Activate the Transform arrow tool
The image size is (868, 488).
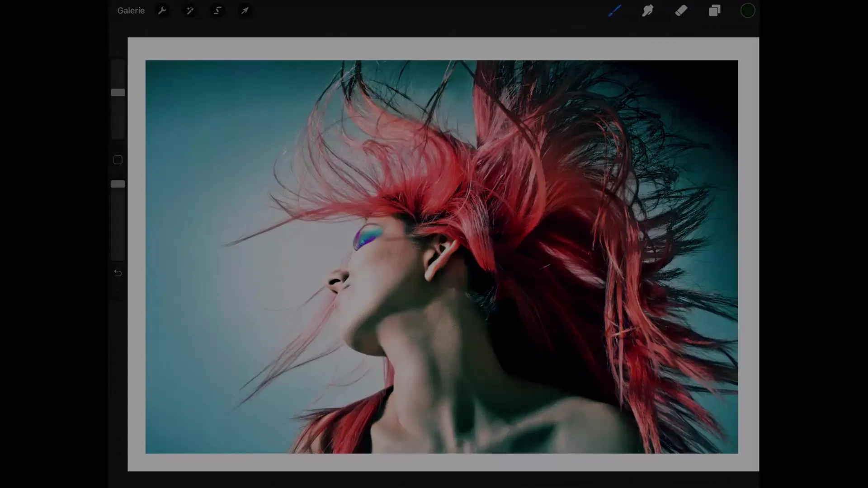245,10
